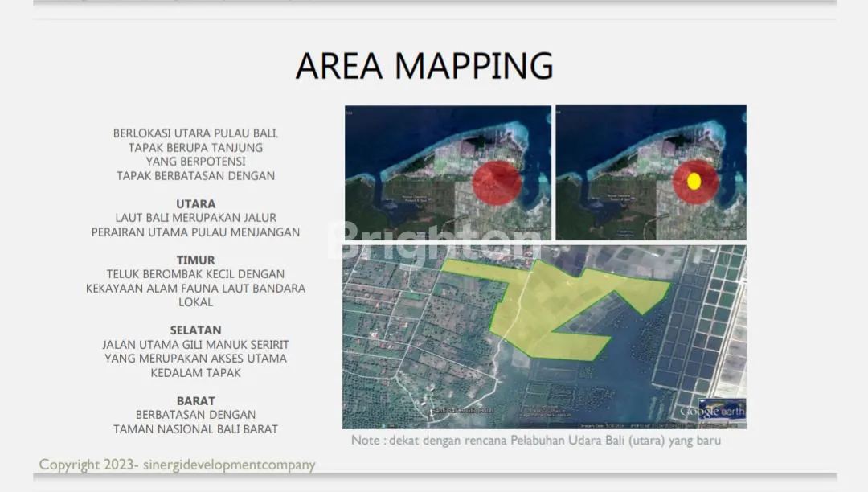The height and width of the screenshot is (492, 868).
Task: Click the note about Pelabuhan Udara Bali
Action: (x=536, y=441)
